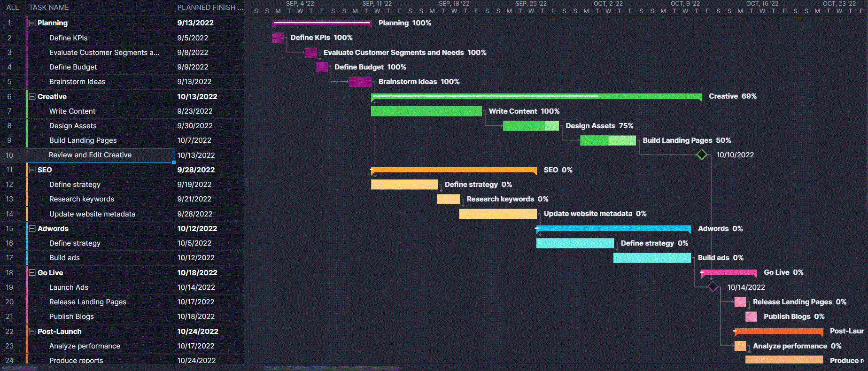Collapse the Creative task group
The width and height of the screenshot is (868, 371).
click(32, 97)
